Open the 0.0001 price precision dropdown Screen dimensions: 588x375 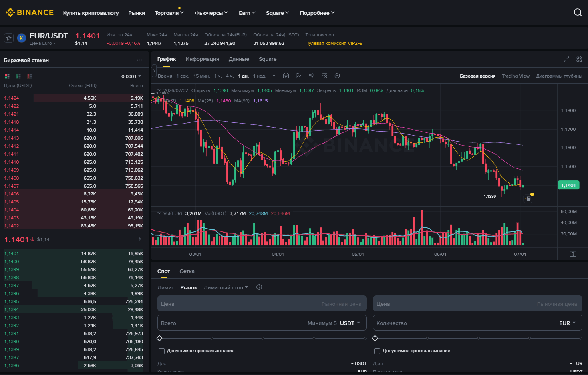tap(131, 76)
